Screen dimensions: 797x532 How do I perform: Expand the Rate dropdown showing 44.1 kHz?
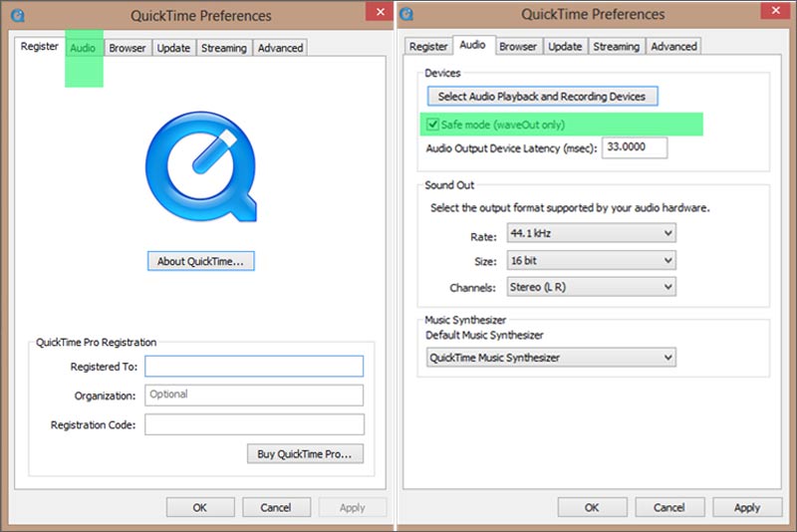pyautogui.click(x=590, y=233)
